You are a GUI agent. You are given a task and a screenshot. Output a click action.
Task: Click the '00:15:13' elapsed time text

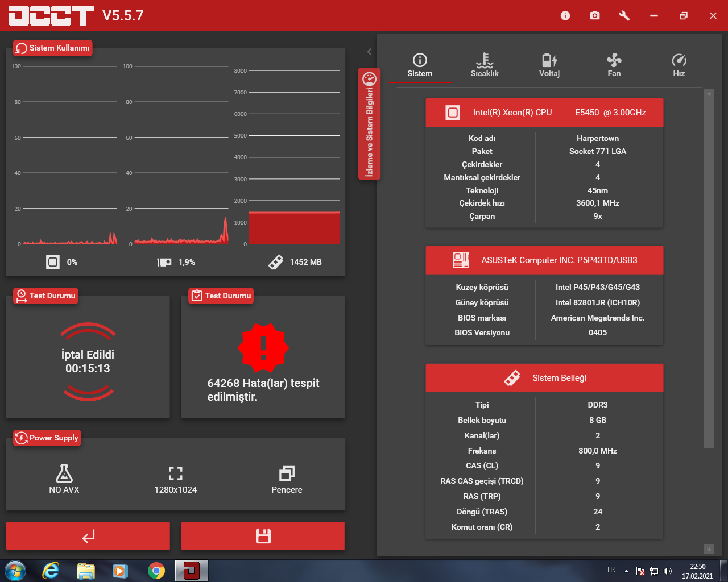coord(88,368)
